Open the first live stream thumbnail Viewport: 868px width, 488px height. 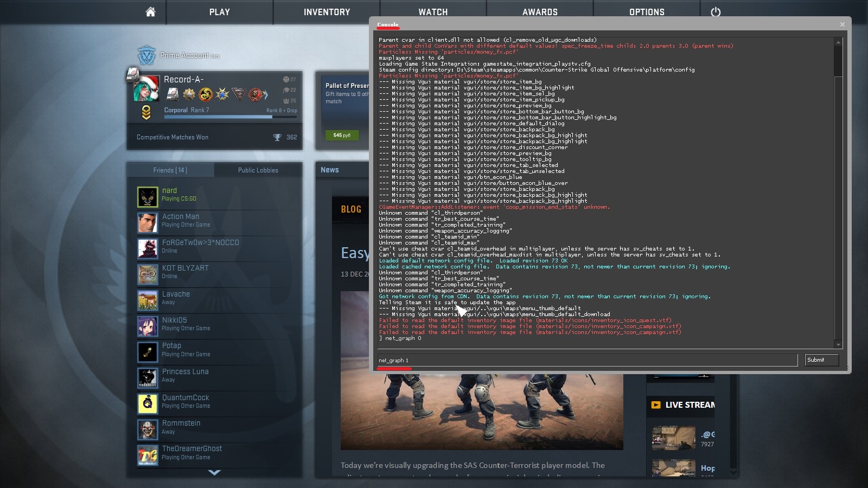[673, 439]
